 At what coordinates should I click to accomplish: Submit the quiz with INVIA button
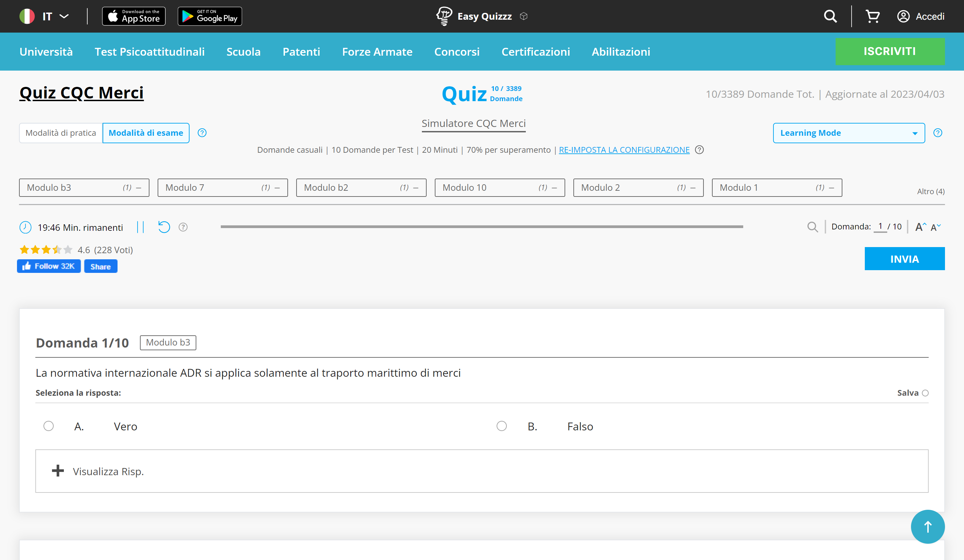[904, 259]
